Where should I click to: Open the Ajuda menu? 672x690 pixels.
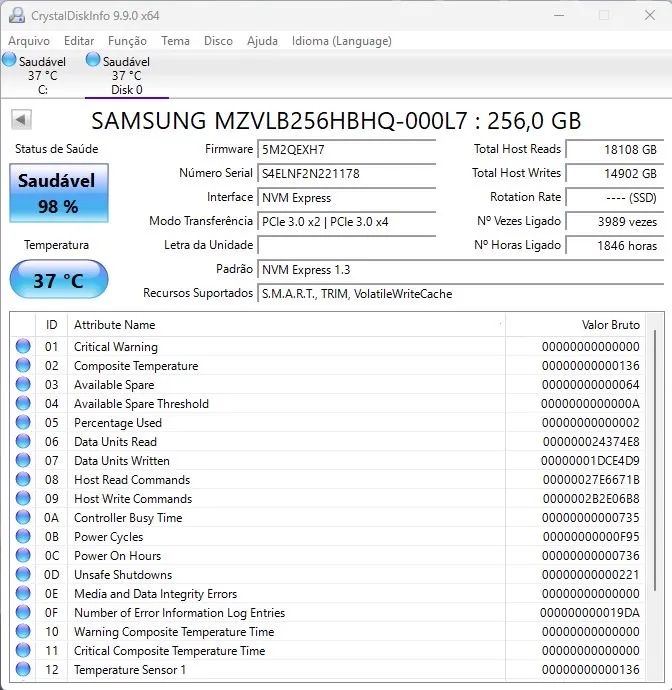tap(262, 41)
